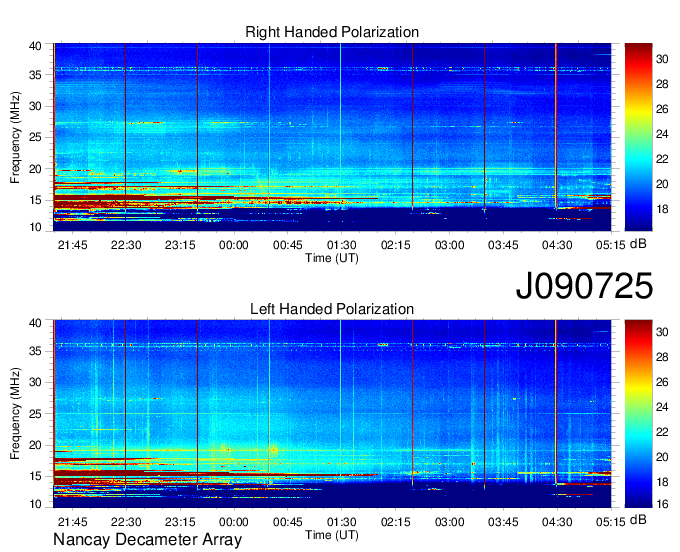680x552 pixels.
Task: Click the "00:00" time tick under Left Handed plot
Action: (x=234, y=522)
